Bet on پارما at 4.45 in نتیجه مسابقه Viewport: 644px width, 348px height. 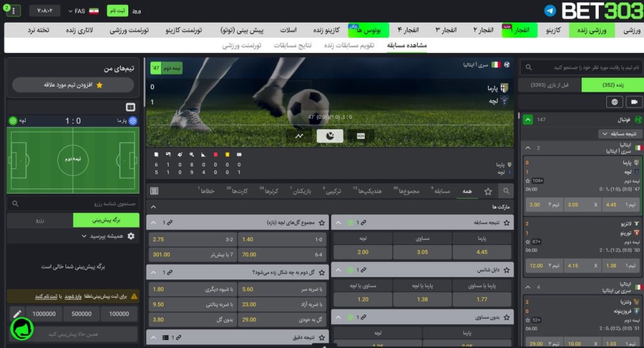pos(482,252)
